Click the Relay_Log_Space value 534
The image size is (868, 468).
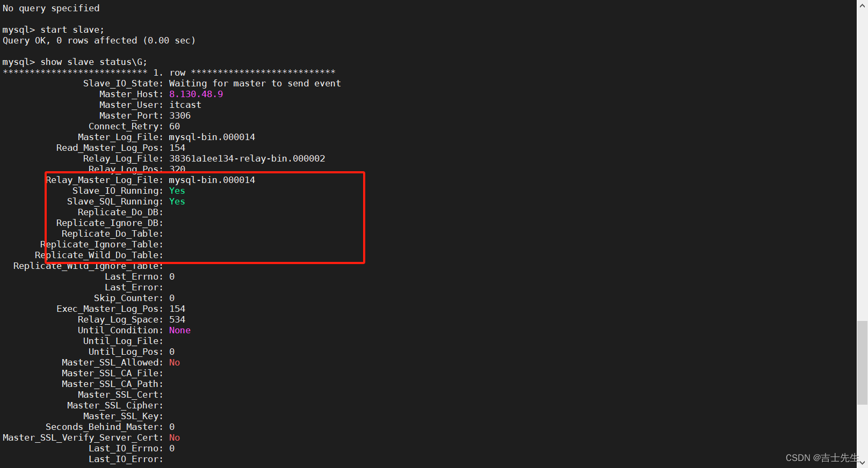tap(177, 320)
